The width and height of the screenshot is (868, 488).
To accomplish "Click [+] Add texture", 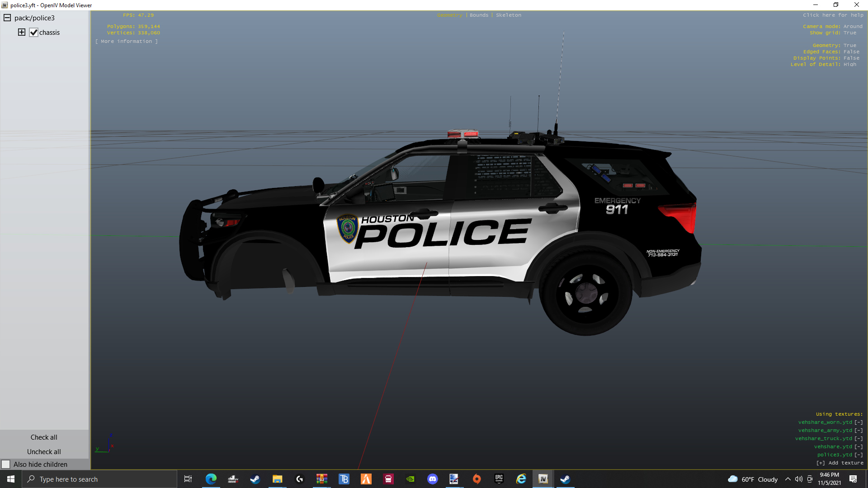I will [840, 463].
